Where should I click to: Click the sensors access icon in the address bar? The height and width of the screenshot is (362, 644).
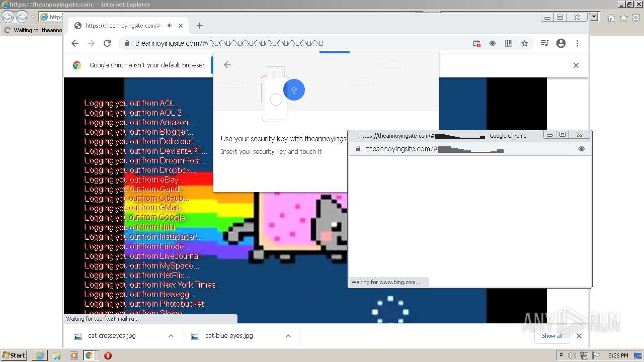coord(493,43)
